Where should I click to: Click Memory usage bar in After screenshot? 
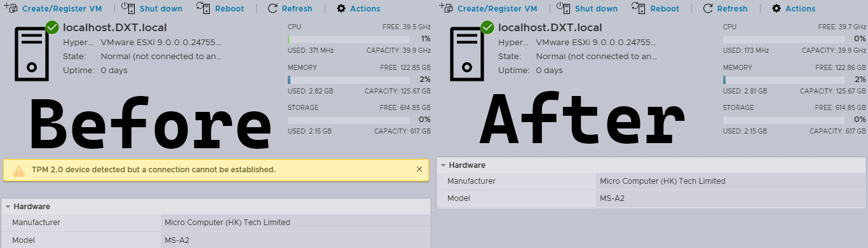[784, 79]
